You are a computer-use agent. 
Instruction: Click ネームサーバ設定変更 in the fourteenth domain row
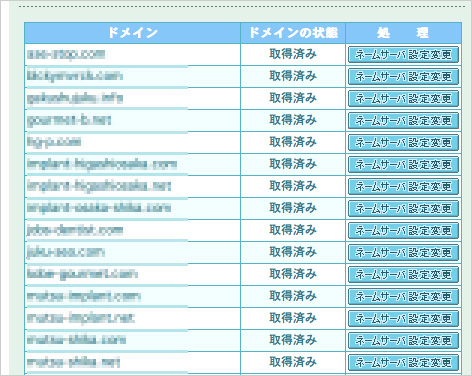403,341
